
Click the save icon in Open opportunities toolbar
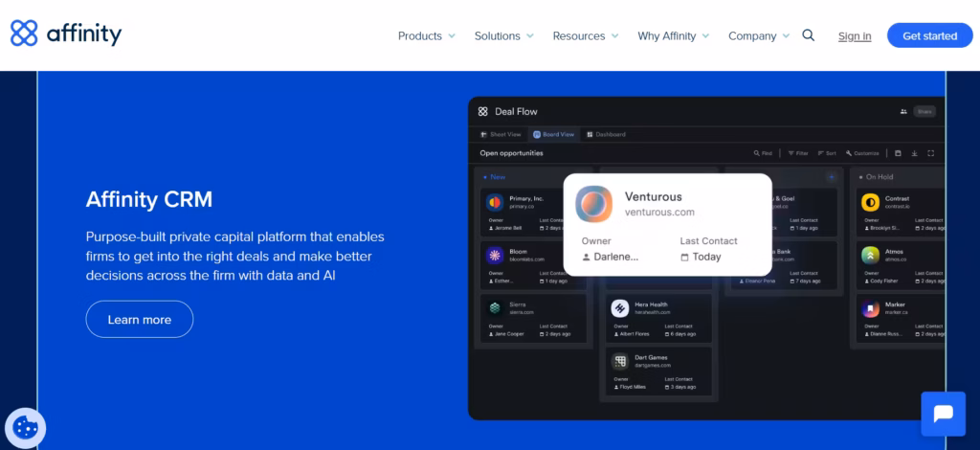tap(898, 153)
